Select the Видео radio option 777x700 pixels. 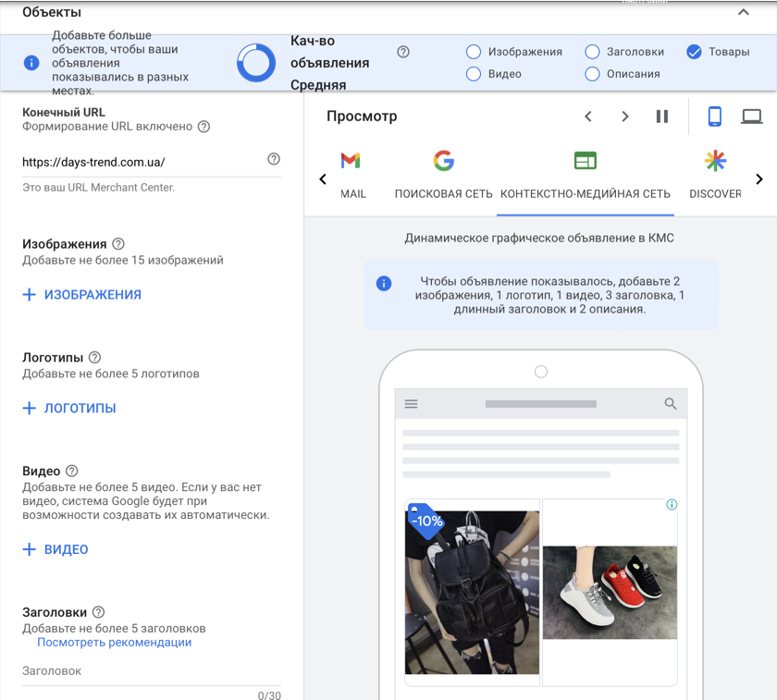(x=474, y=74)
